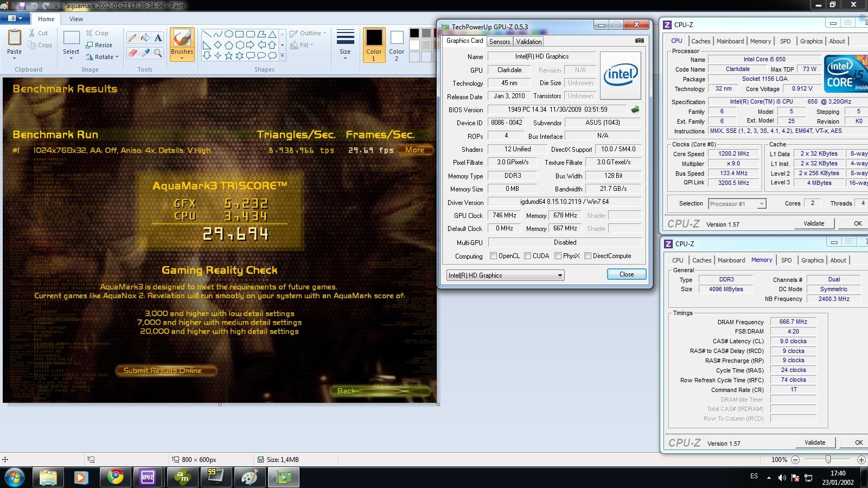Click the Crop tool icon
The width and height of the screenshot is (868, 488).
(89, 33)
